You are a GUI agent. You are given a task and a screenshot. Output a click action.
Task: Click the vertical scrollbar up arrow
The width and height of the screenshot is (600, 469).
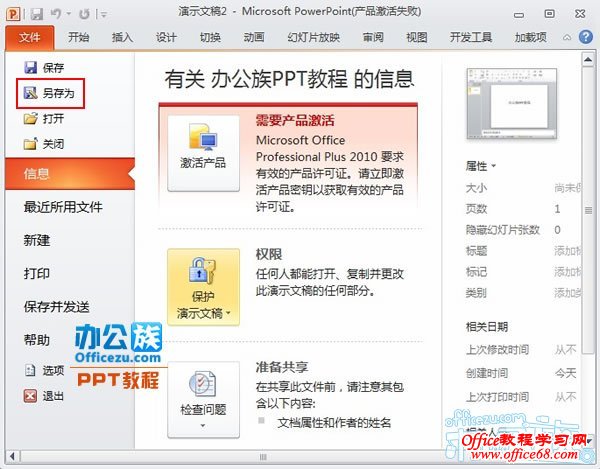coord(588,60)
